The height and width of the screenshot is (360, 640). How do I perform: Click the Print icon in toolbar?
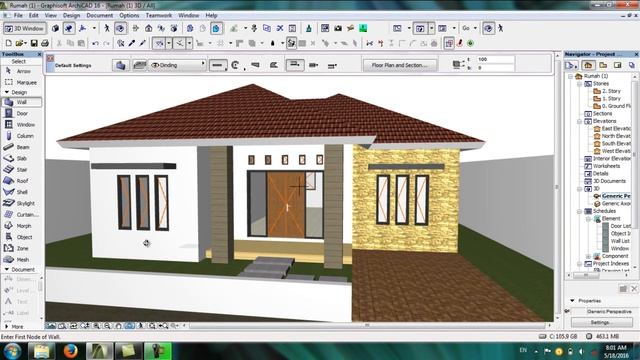coord(45,43)
